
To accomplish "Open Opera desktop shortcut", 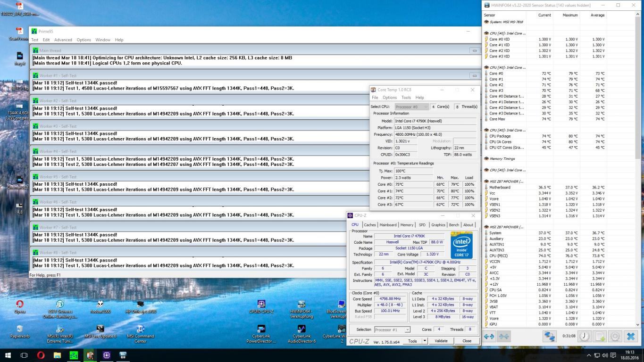I will tap(19, 307).
